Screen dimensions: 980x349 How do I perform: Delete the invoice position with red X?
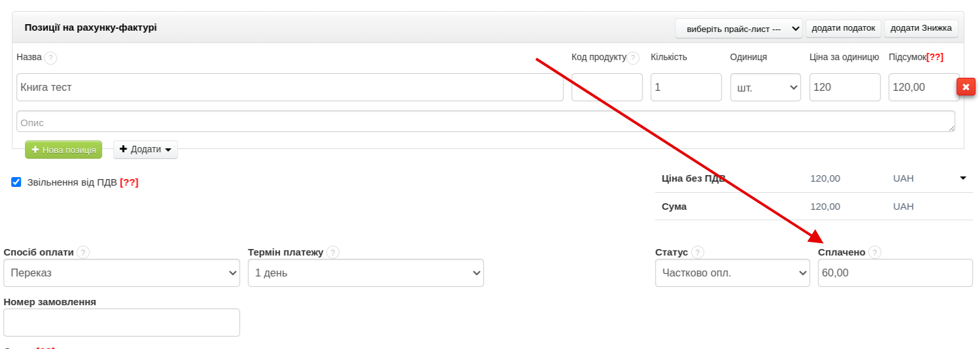(966, 87)
